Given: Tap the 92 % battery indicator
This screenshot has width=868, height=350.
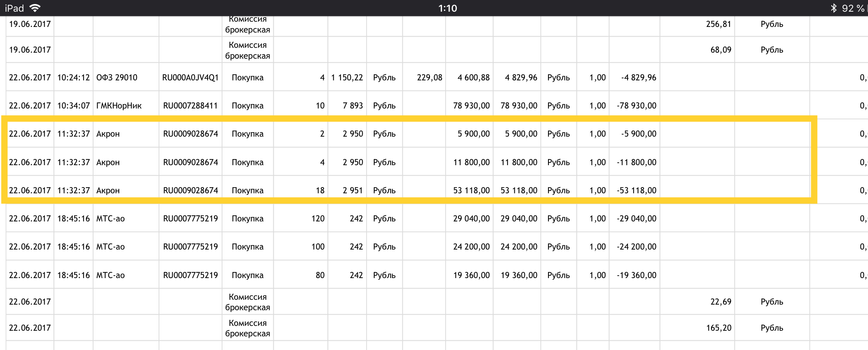Looking at the screenshot, I should 853,8.
